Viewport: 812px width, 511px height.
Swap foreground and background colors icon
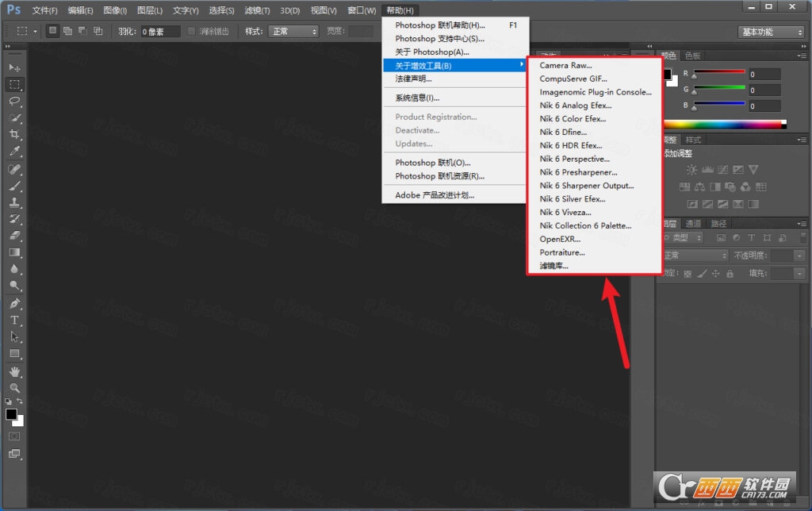(20, 401)
